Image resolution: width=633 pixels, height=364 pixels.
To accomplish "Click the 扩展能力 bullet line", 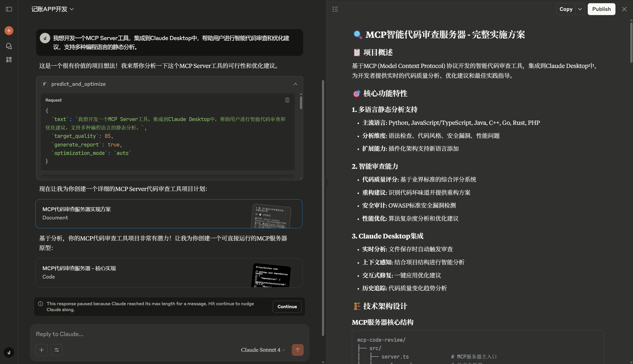I will pos(410,149).
